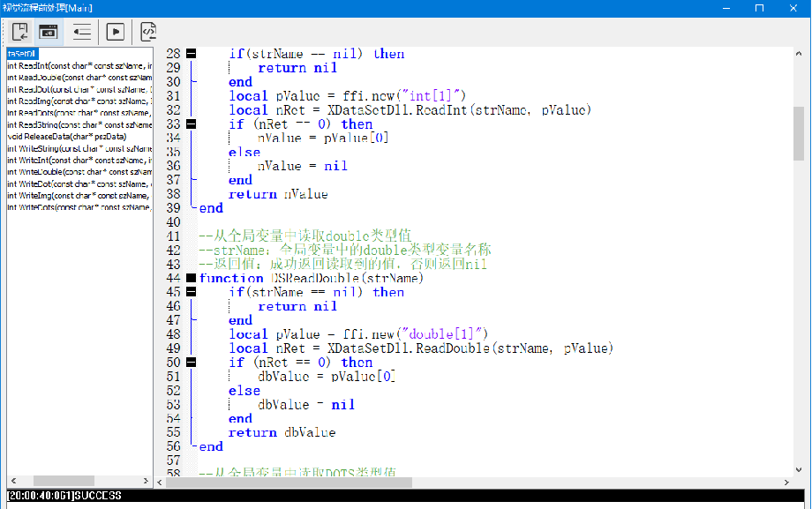Collapse the if block at line 50
The image size is (812, 509).
(x=191, y=363)
